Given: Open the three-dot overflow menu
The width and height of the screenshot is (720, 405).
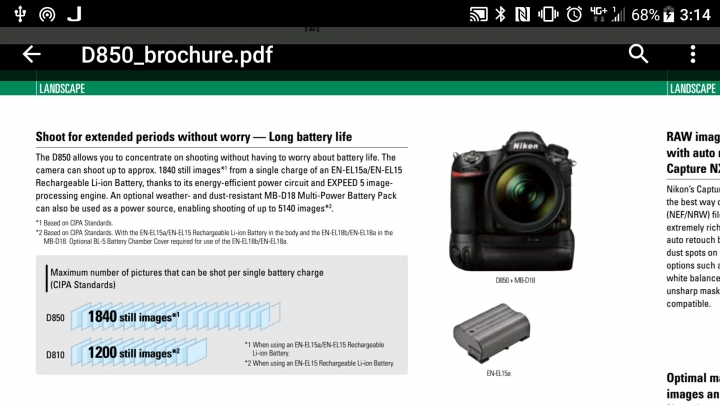Looking at the screenshot, I should click(x=692, y=54).
